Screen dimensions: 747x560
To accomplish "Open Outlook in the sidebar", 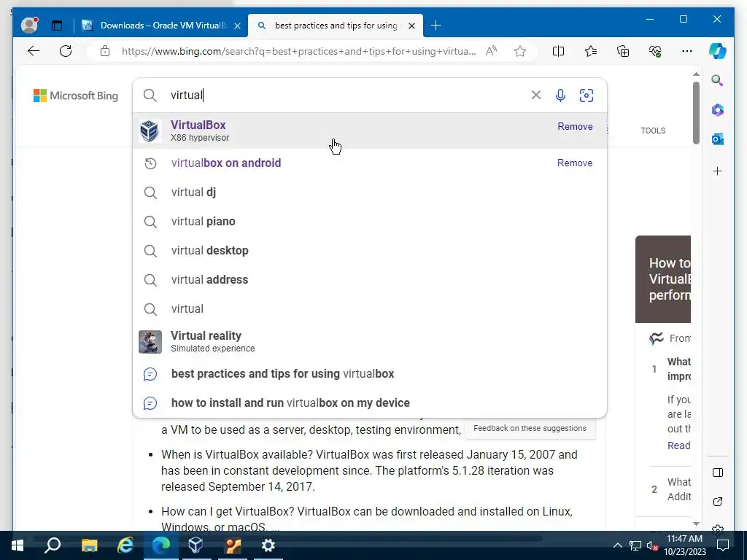I will tap(718, 139).
